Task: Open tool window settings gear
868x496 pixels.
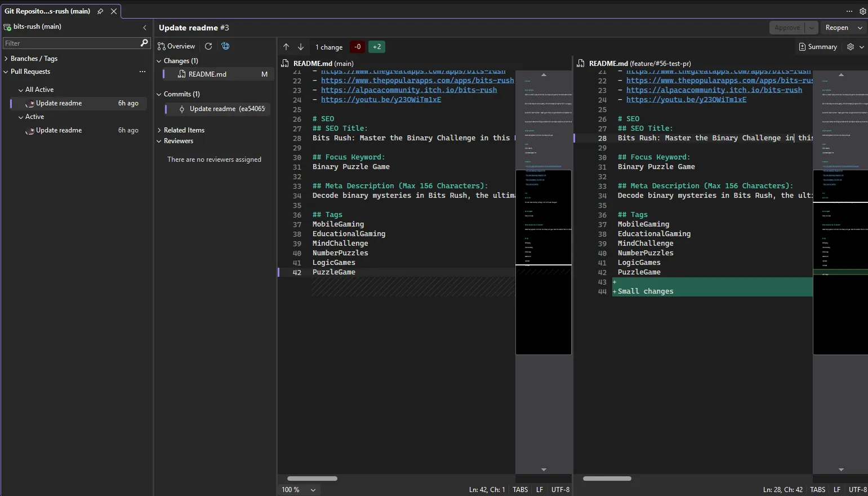Action: (862, 11)
